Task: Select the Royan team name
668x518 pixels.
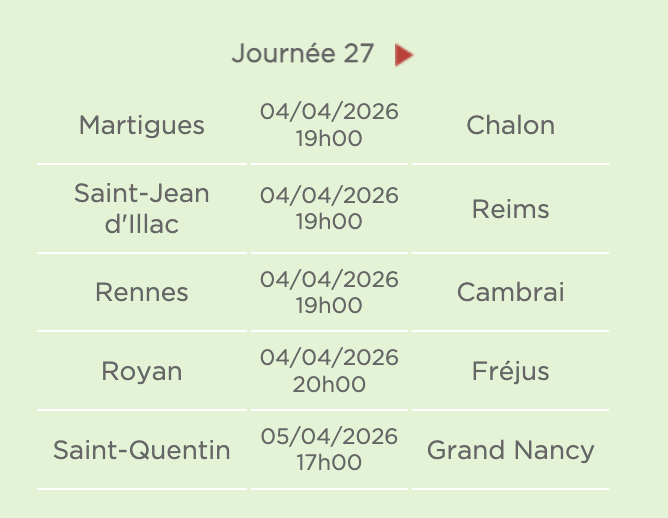Action: (142, 372)
